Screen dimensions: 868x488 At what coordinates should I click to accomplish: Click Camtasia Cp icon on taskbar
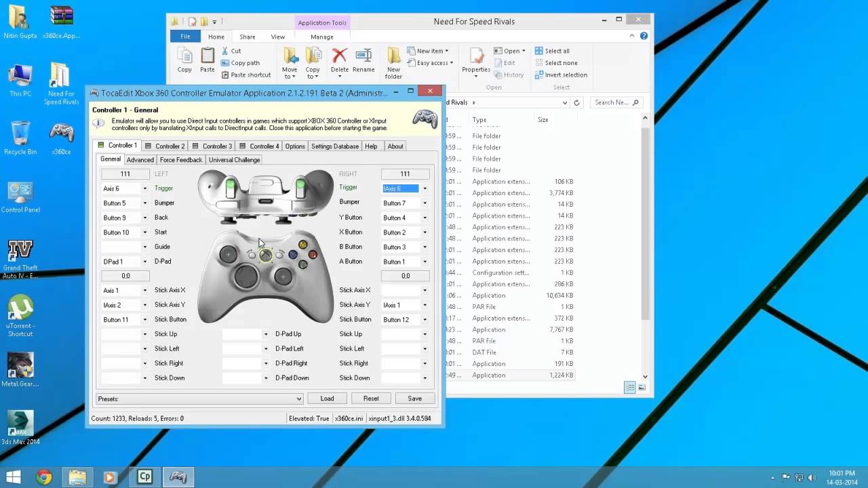click(144, 477)
